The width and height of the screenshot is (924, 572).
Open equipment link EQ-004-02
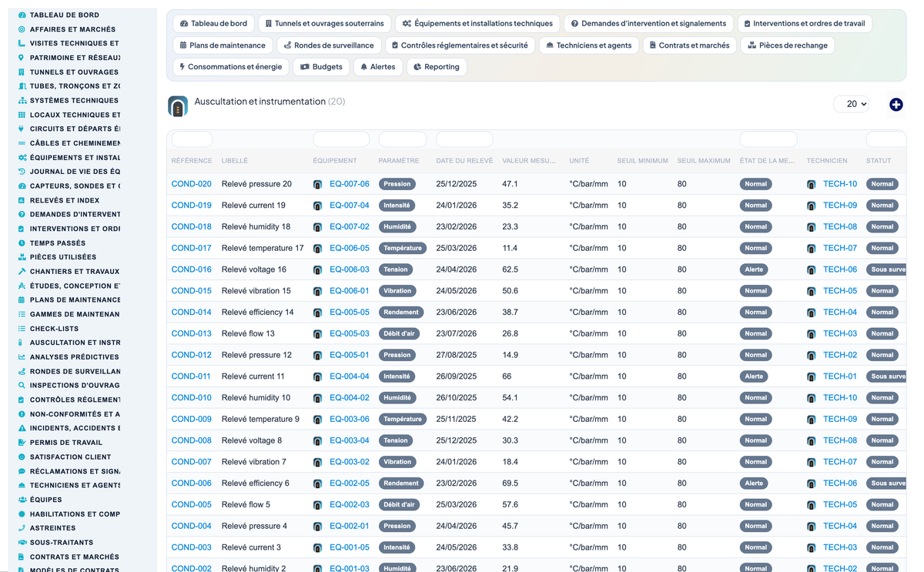coord(350,398)
